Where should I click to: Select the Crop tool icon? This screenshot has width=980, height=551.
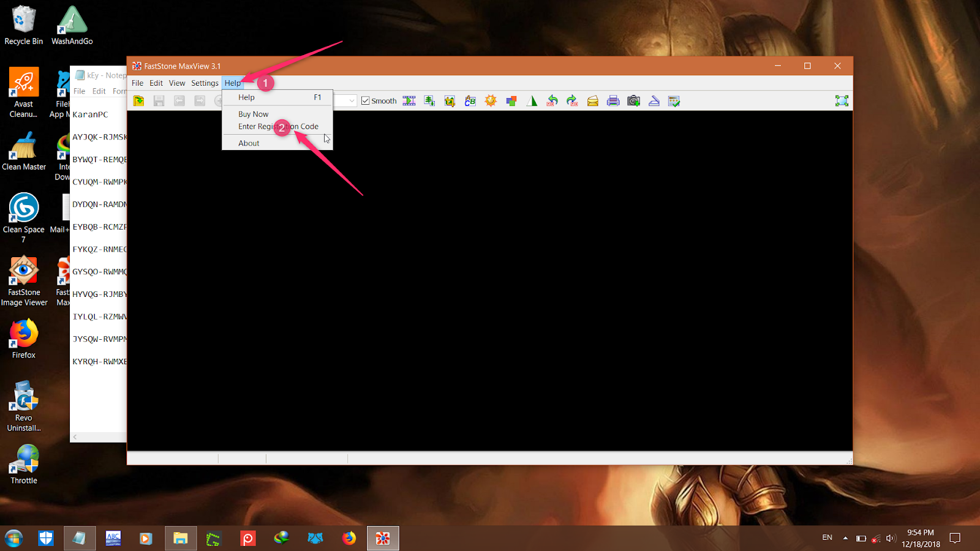[x=450, y=101]
